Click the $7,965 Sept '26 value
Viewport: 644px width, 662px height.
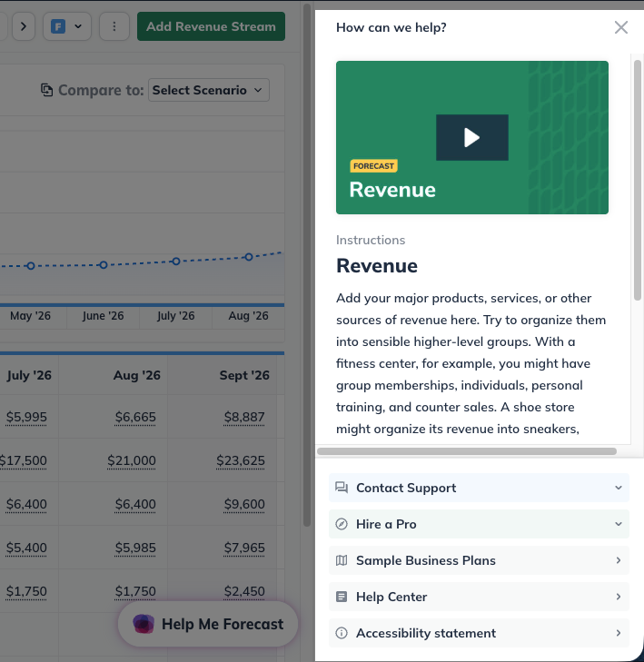pos(244,548)
